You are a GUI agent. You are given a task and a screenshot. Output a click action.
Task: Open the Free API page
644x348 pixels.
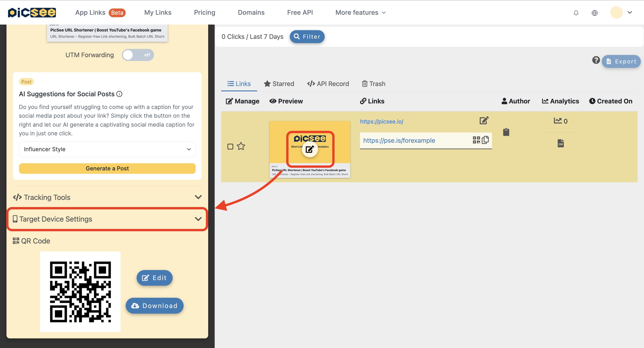point(300,13)
